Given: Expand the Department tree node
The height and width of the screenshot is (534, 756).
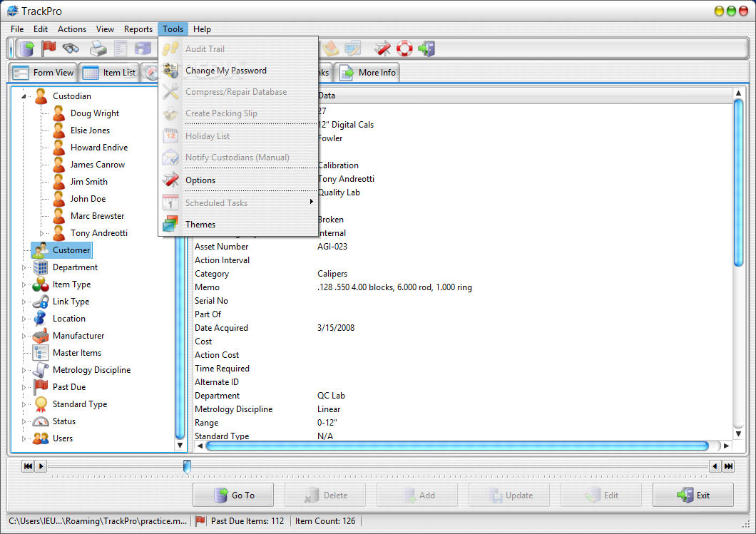Looking at the screenshot, I should coord(24,267).
